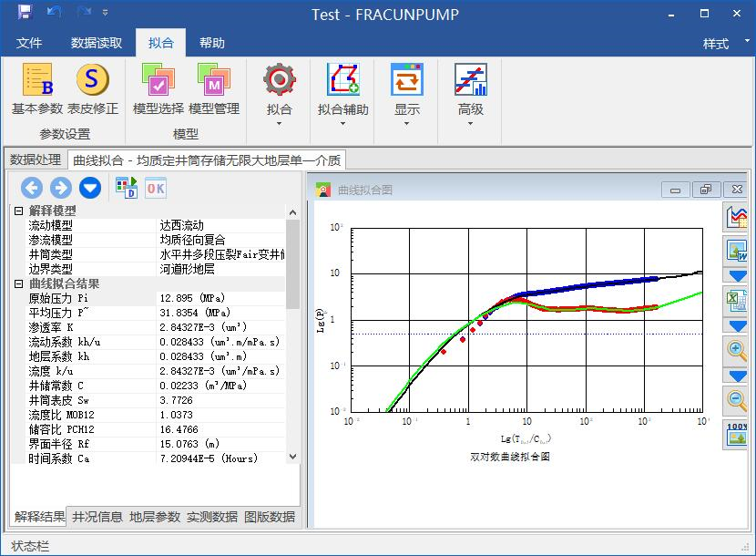The height and width of the screenshot is (556, 756).
Task: Open the 图版数据 bottom tab
Action: click(x=270, y=517)
